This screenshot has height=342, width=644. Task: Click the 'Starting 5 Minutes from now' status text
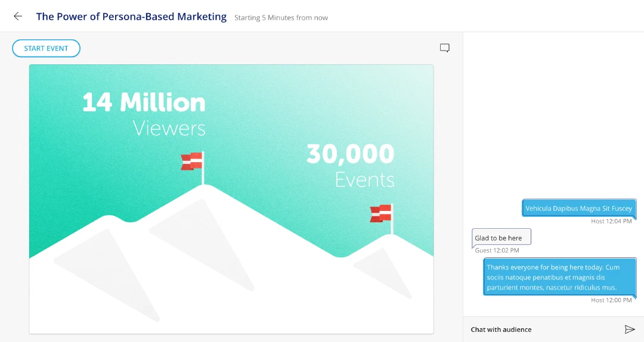(281, 18)
